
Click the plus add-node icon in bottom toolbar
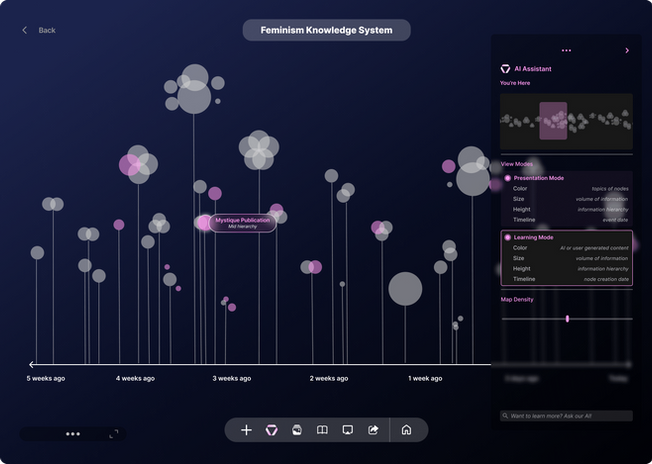246,430
